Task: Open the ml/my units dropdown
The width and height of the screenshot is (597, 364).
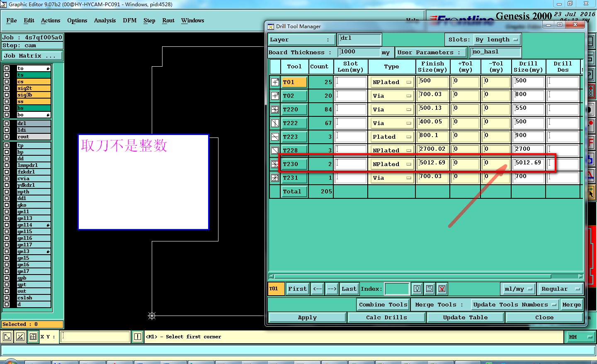Action: [x=517, y=289]
